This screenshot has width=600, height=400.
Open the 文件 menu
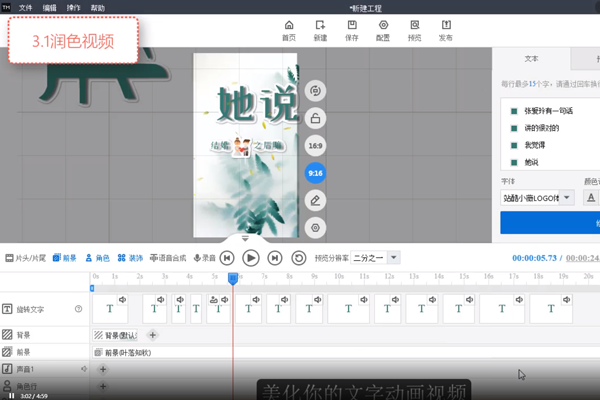[x=25, y=8]
